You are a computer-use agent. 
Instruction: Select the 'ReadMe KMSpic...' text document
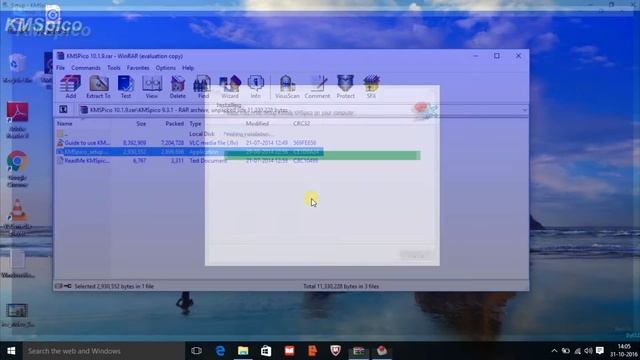click(189, 161)
